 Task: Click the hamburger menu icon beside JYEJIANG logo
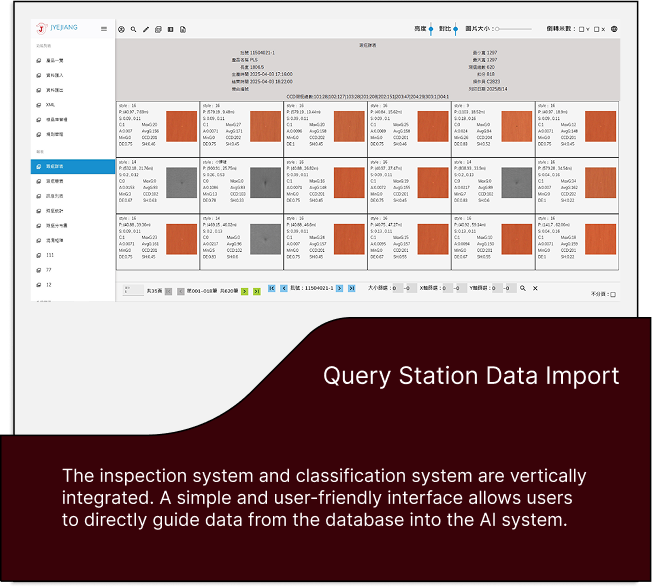[x=104, y=29]
